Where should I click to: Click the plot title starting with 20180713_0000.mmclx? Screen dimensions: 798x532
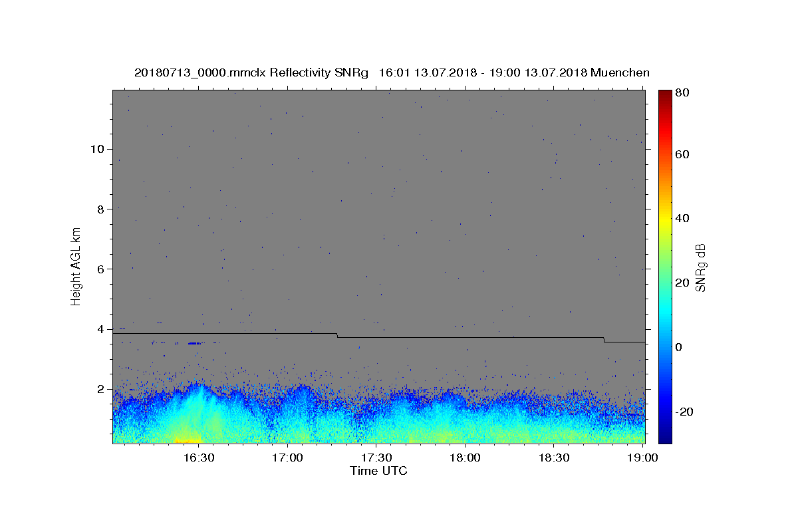pyautogui.click(x=392, y=72)
